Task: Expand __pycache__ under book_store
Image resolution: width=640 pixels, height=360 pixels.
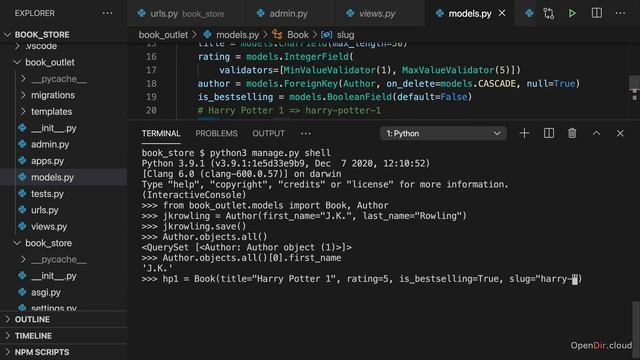Action: pyautogui.click(x=23, y=260)
